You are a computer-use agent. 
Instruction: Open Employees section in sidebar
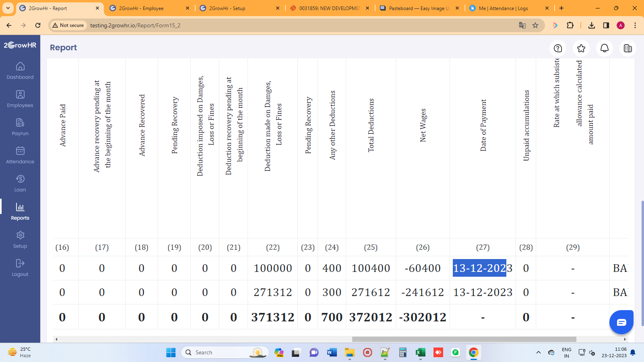coord(20,99)
